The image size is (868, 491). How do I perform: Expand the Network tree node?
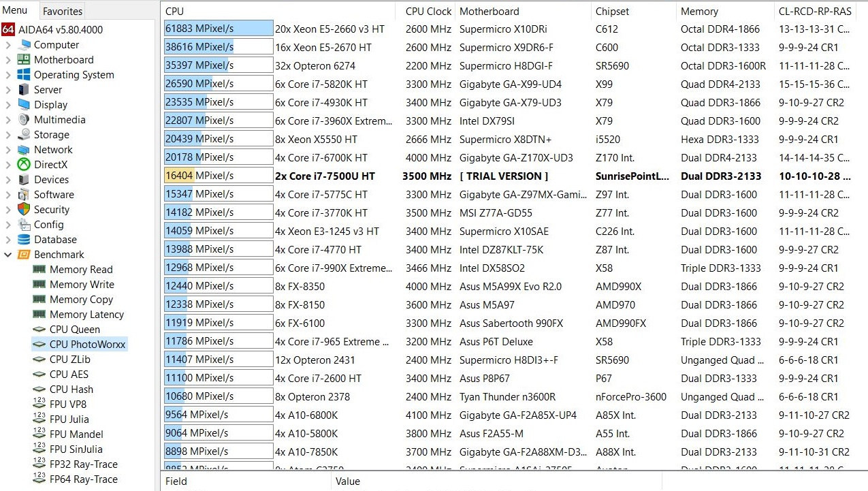click(x=8, y=150)
